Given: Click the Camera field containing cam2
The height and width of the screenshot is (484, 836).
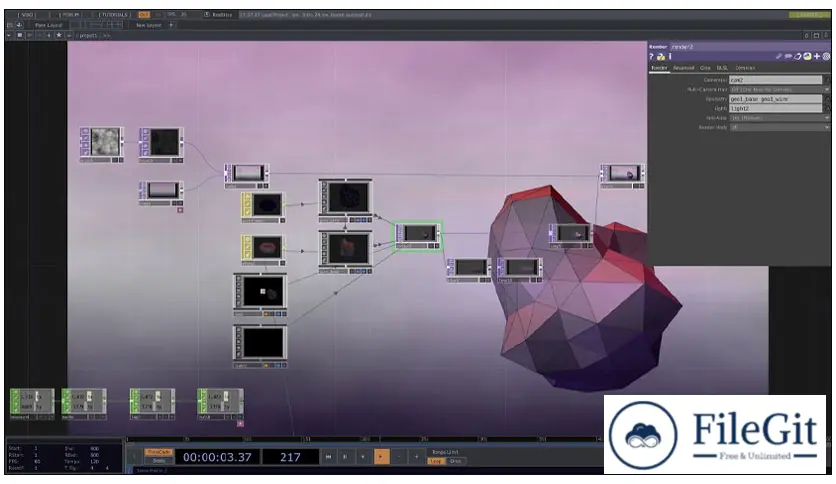Looking at the screenshot, I should [775, 80].
